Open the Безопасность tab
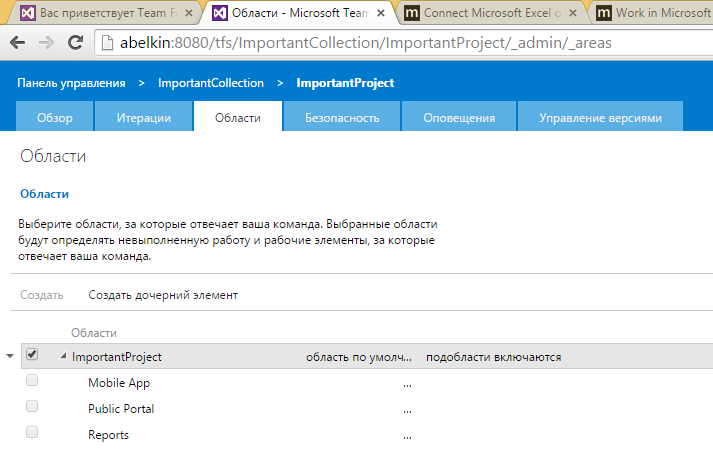 [342, 117]
